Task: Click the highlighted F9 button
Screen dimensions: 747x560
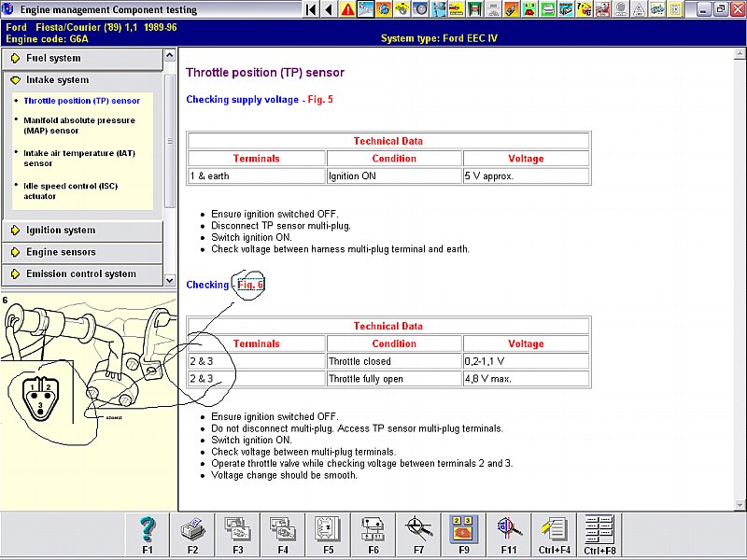Action: (464, 535)
